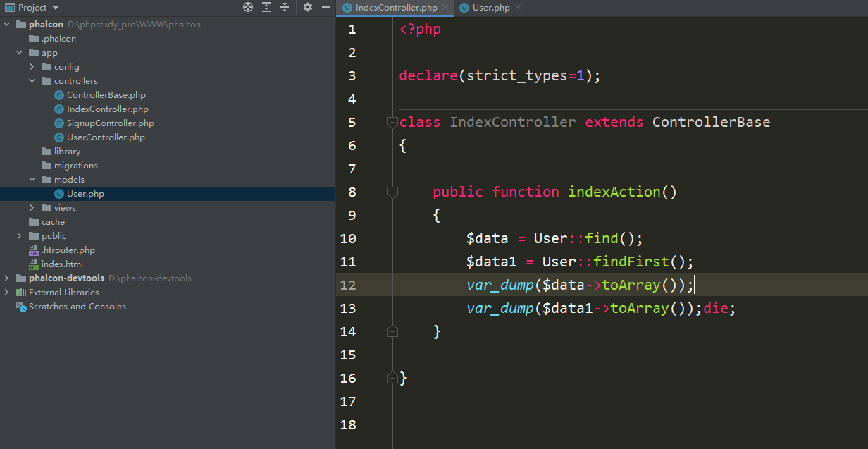Fold the indexAction function at line 8
The width and height of the screenshot is (868, 449).
[x=392, y=192]
